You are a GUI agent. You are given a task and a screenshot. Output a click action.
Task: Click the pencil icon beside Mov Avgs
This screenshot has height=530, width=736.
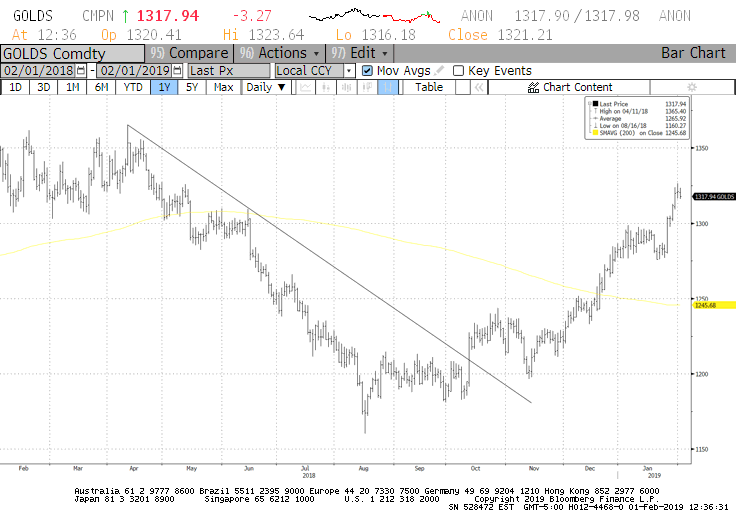click(x=439, y=71)
